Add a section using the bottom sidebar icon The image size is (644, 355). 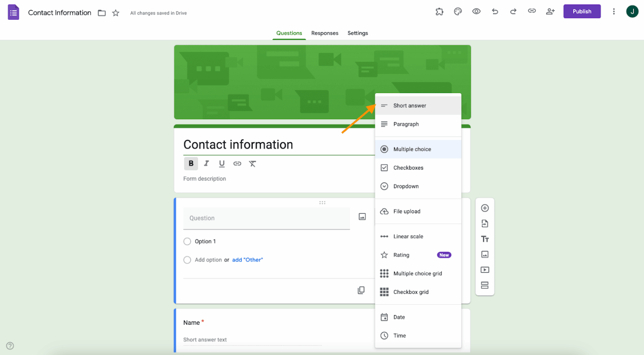[485, 285]
